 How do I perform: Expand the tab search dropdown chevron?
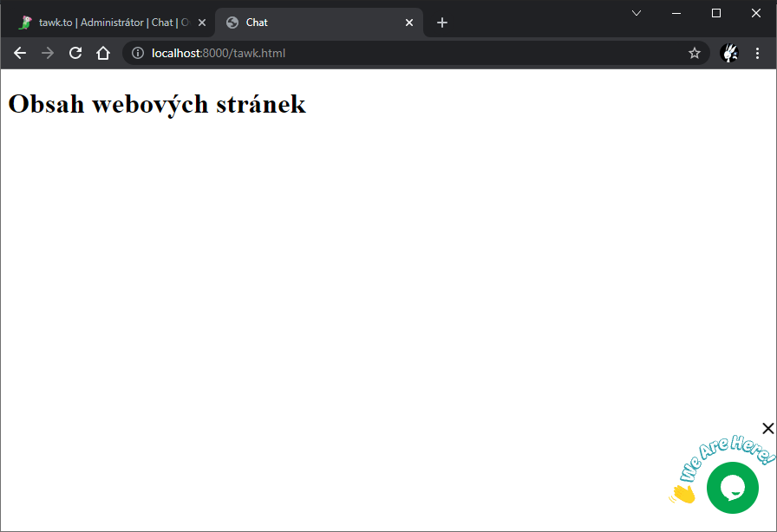[x=637, y=13]
